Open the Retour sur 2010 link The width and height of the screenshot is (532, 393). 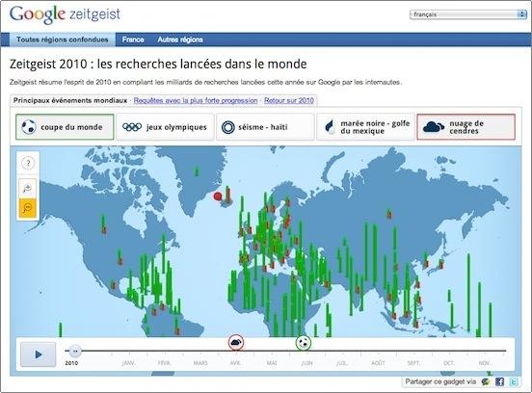click(x=289, y=100)
